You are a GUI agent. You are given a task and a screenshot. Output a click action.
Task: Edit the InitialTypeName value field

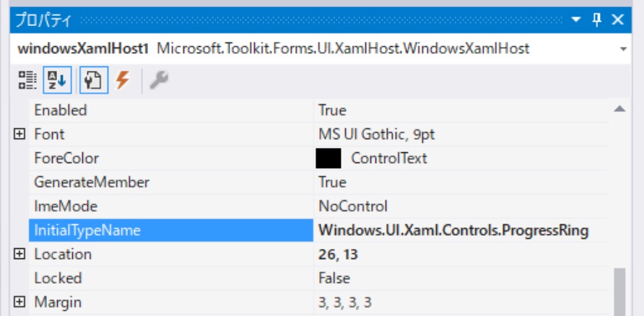click(453, 231)
